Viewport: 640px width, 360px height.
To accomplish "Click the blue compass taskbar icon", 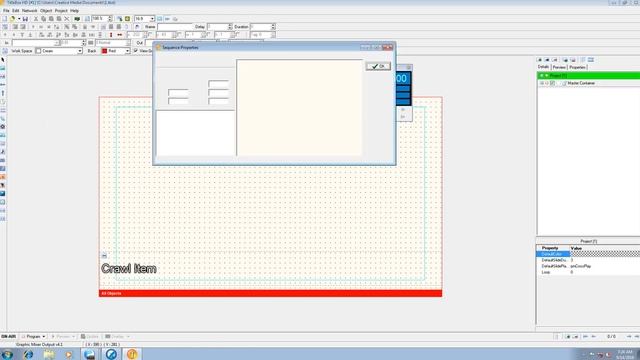I will pos(111,354).
